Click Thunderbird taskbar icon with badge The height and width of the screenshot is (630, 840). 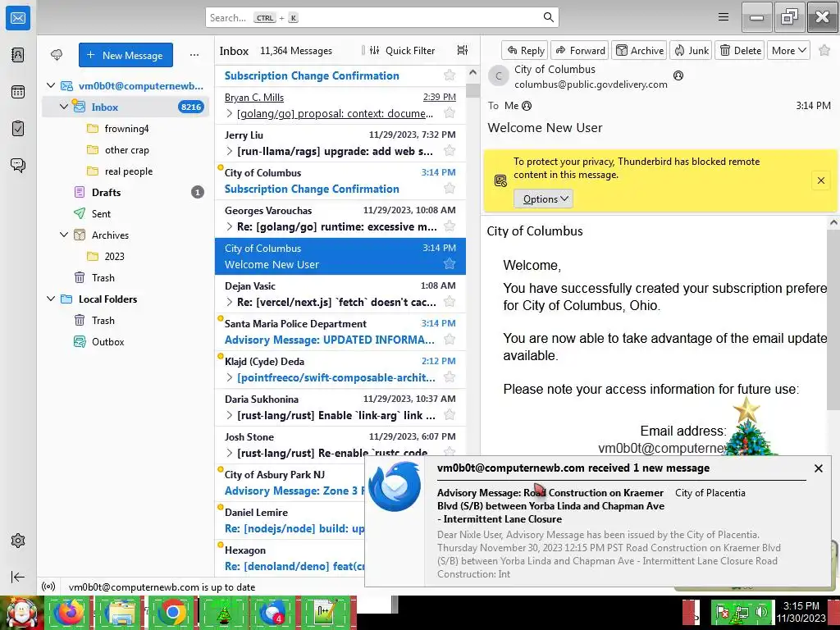(x=274, y=613)
